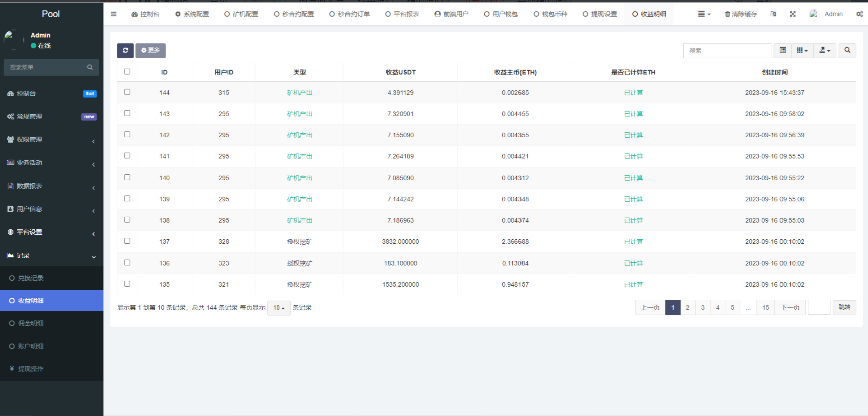This screenshot has width=868, height=416.
Task: Expand the 权限管理 sidebar section
Action: pos(50,140)
